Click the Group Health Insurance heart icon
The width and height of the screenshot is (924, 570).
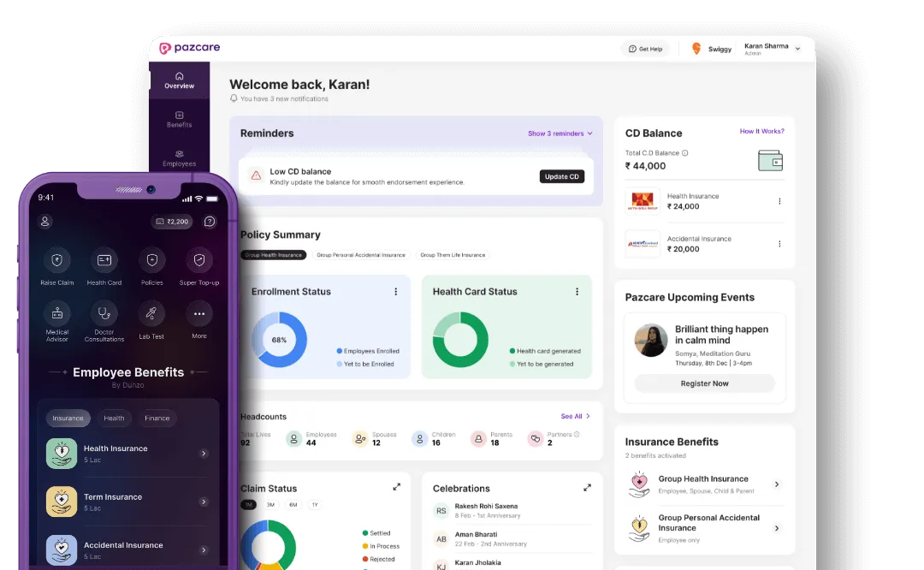[x=639, y=484]
